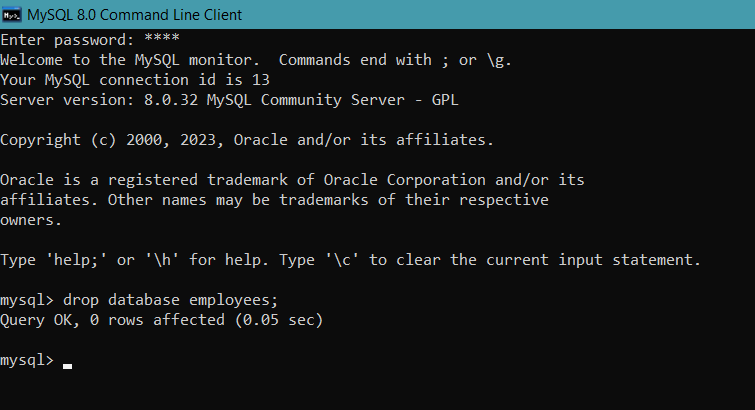
Task: Click the 'Oracle is a registered trademark' line
Action: [292, 180]
